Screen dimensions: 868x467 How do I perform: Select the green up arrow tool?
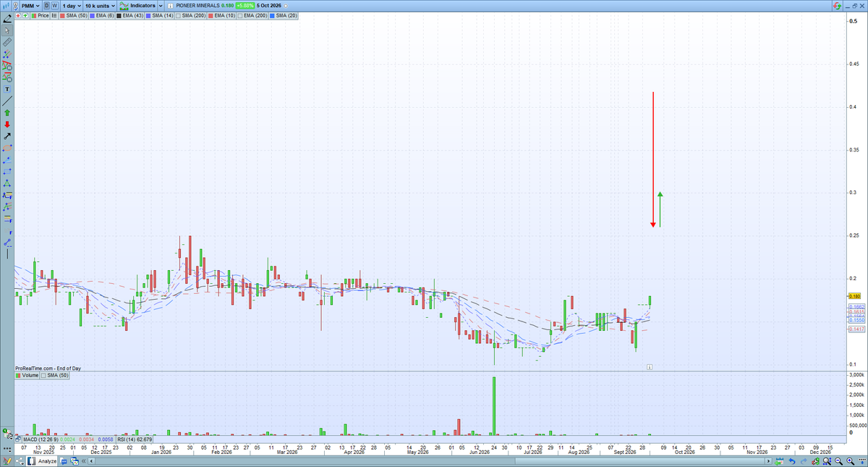pos(7,112)
